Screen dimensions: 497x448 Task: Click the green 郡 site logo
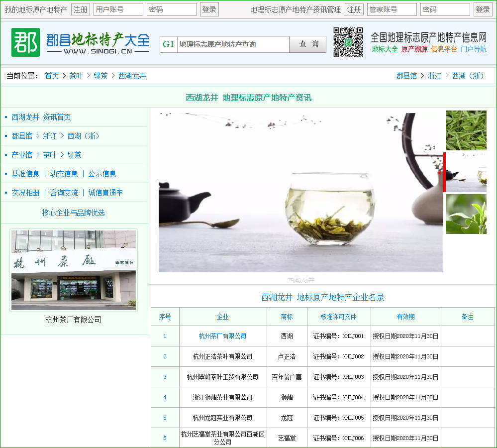(26, 42)
